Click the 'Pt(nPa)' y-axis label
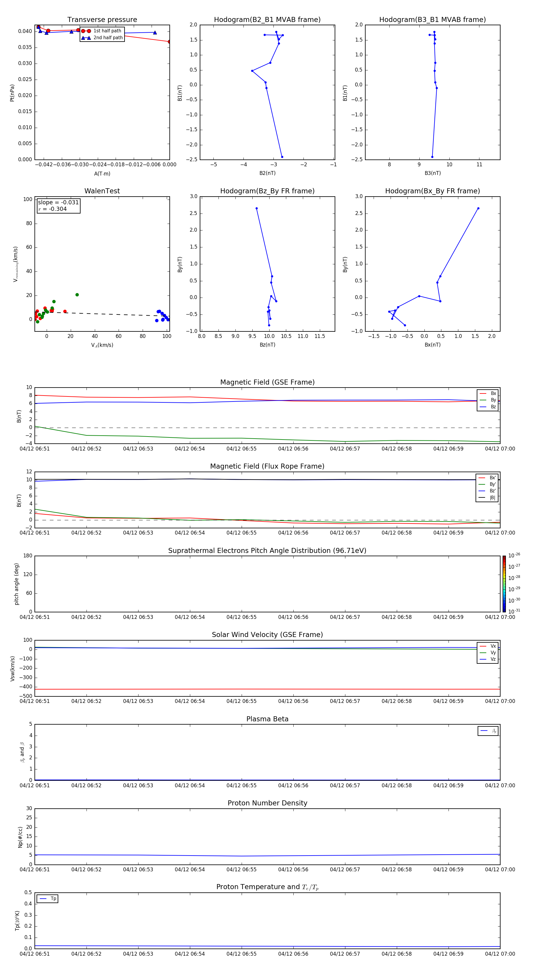Viewport: 535px width, 980px height. [12, 92]
